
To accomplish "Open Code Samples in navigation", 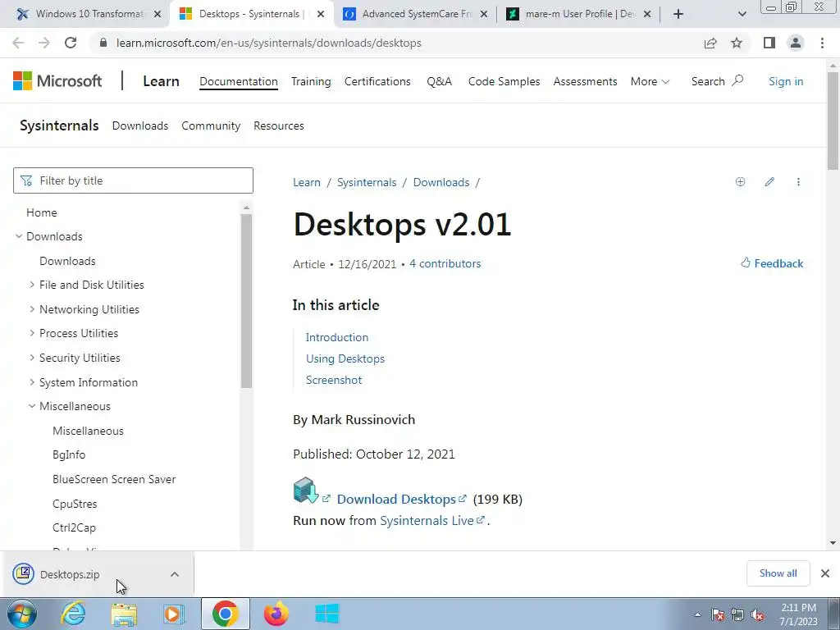I will [x=504, y=81].
